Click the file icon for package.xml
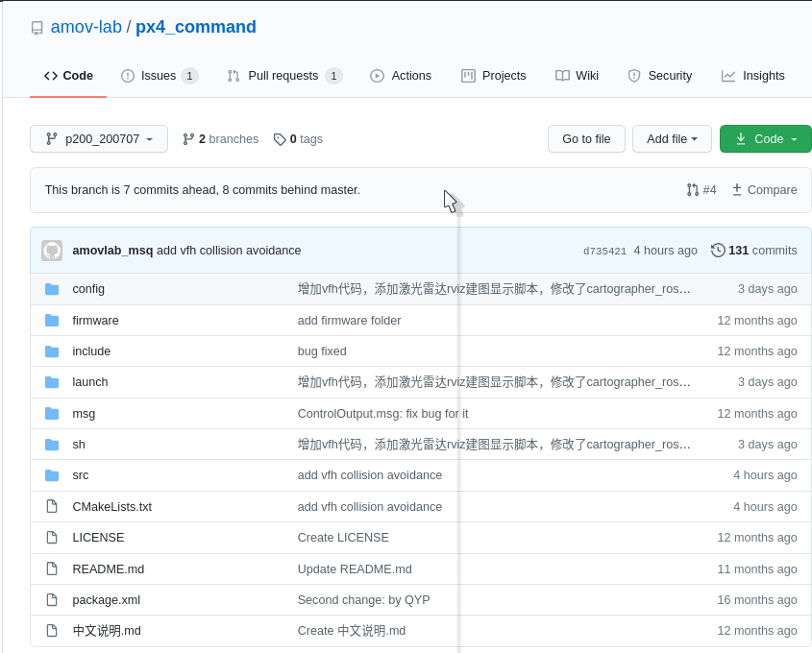This screenshot has height=653, width=812. (52, 599)
